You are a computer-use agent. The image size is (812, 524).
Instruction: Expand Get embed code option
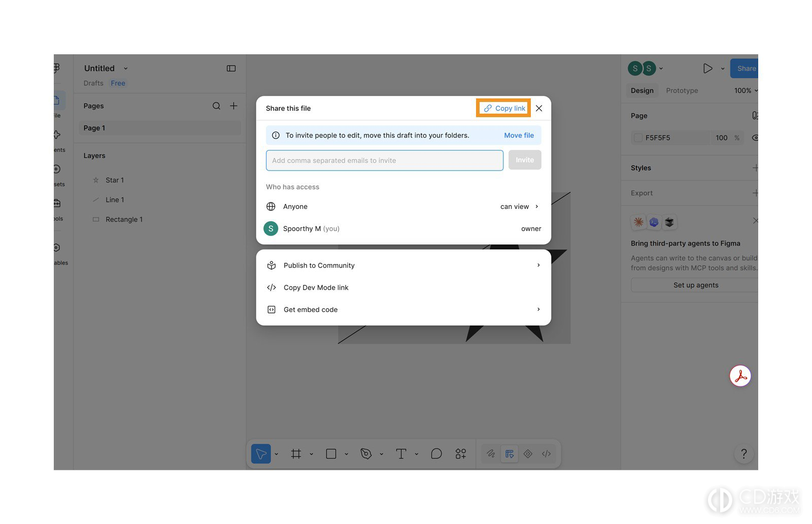coord(403,309)
